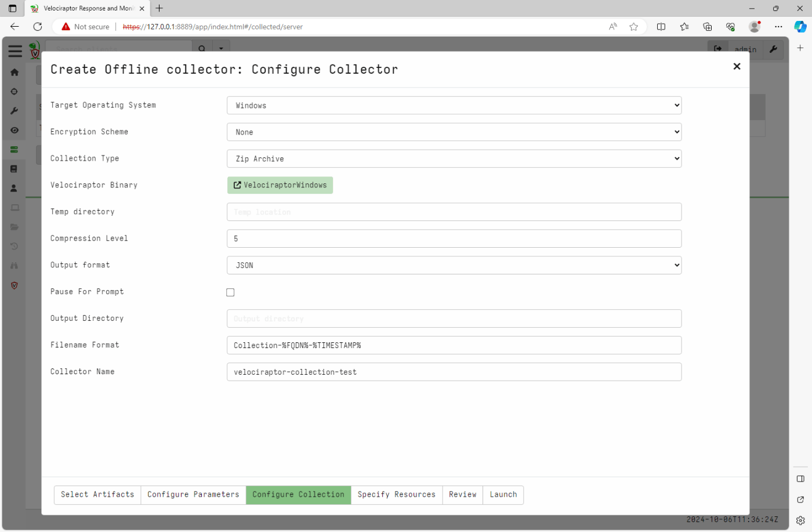Click the Output Directory input field
812x532 pixels.
[454, 319]
